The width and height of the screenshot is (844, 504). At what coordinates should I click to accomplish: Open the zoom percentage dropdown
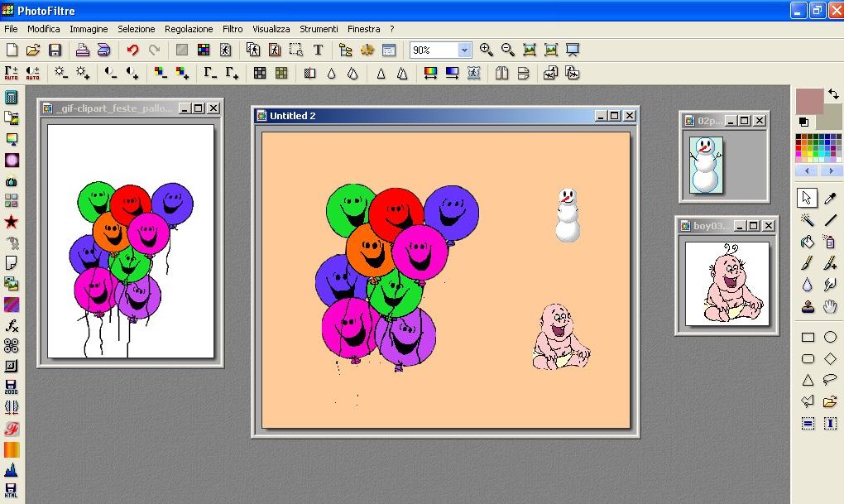click(x=464, y=50)
